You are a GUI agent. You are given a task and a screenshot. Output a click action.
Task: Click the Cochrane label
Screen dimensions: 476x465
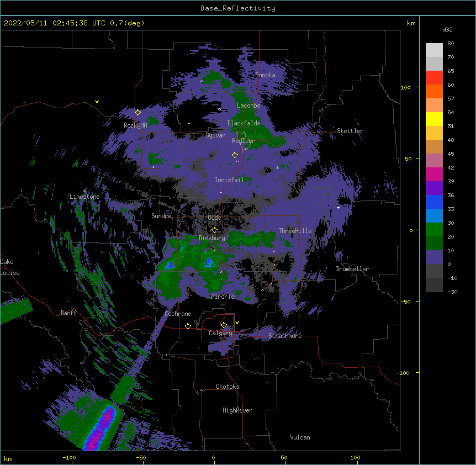click(x=178, y=314)
